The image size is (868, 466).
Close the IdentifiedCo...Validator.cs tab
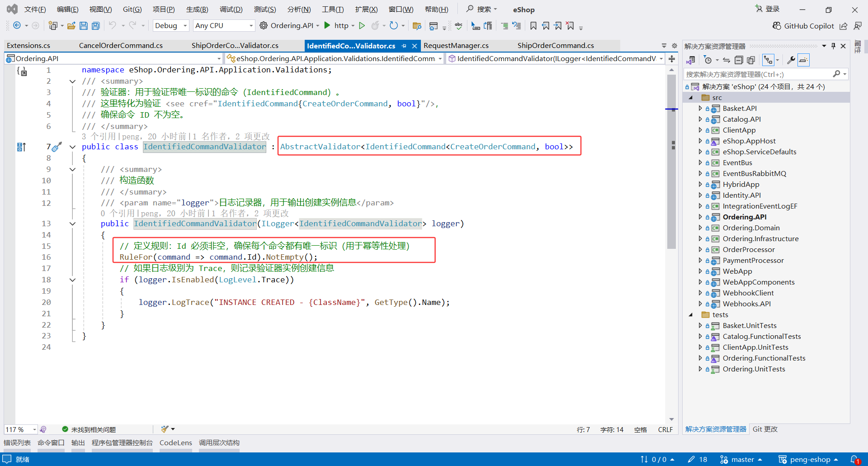click(x=415, y=46)
